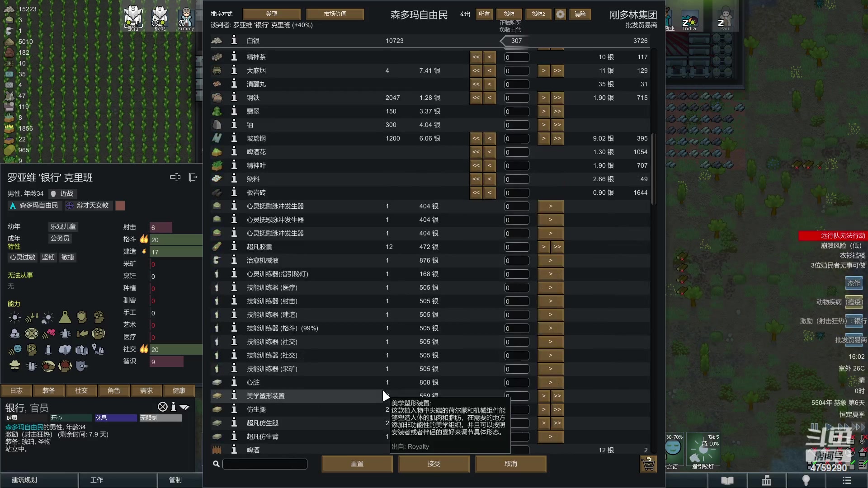Sort by 市场价值 button
868x488 pixels.
pyautogui.click(x=335, y=14)
